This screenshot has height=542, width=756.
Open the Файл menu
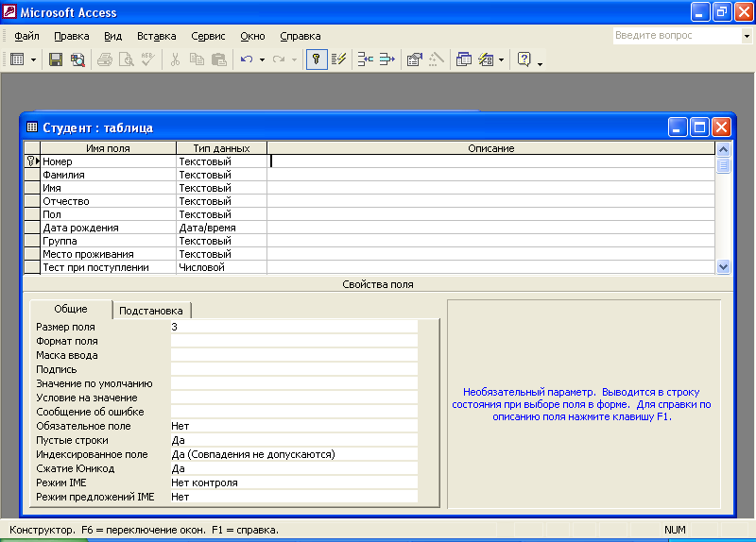point(26,36)
